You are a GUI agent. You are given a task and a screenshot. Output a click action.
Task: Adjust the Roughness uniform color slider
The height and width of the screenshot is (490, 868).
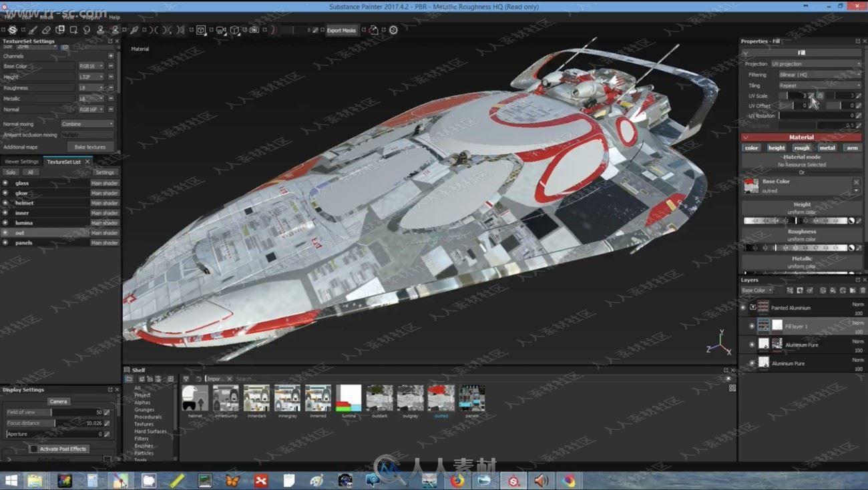(x=795, y=248)
